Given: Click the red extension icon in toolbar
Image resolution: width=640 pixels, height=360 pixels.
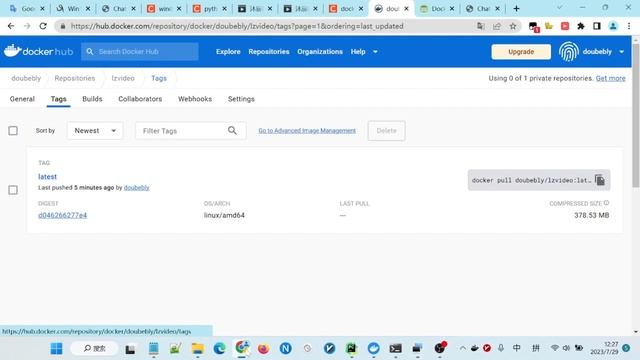Looking at the screenshot, I should coord(565,26).
